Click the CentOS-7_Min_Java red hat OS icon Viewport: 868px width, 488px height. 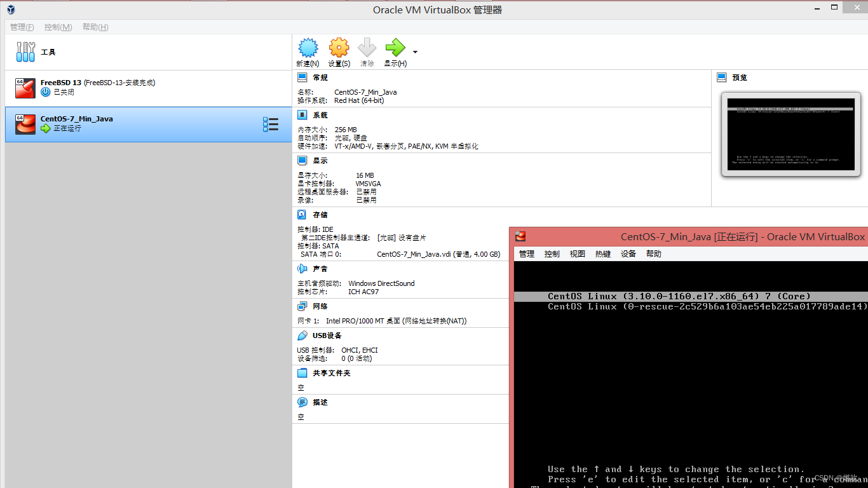(25, 125)
